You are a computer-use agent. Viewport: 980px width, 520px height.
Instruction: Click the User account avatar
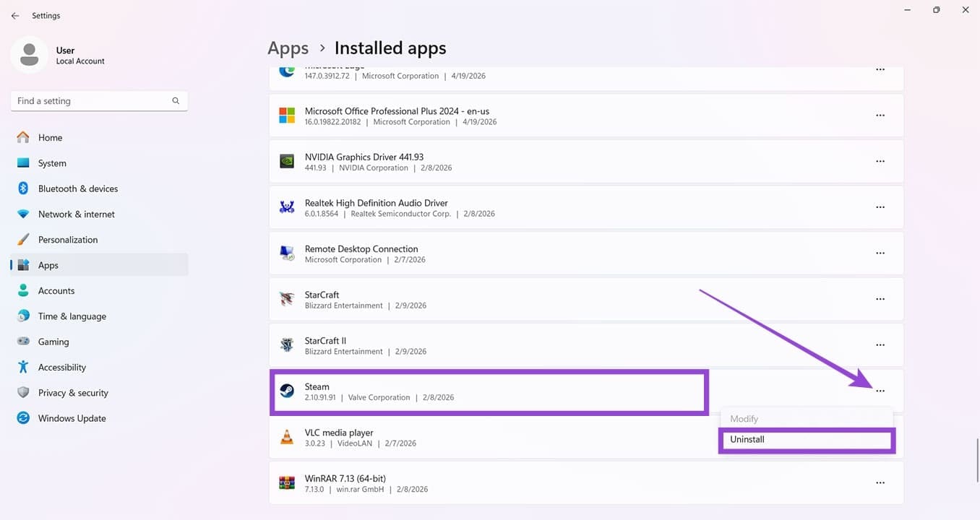pos(30,56)
